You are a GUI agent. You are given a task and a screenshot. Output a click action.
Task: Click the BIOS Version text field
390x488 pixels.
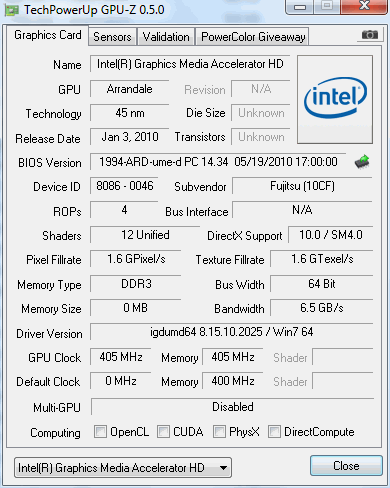[x=218, y=162]
